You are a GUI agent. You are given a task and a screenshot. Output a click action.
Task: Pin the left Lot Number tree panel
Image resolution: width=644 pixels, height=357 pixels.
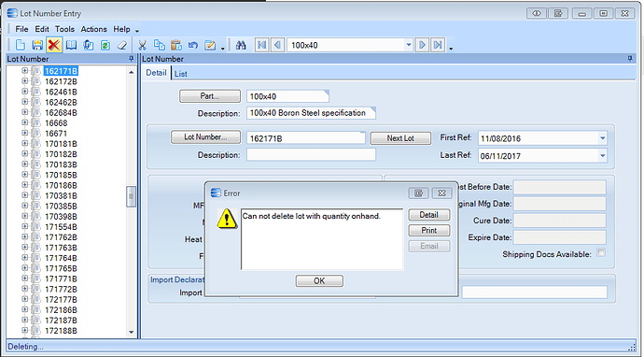[132, 59]
